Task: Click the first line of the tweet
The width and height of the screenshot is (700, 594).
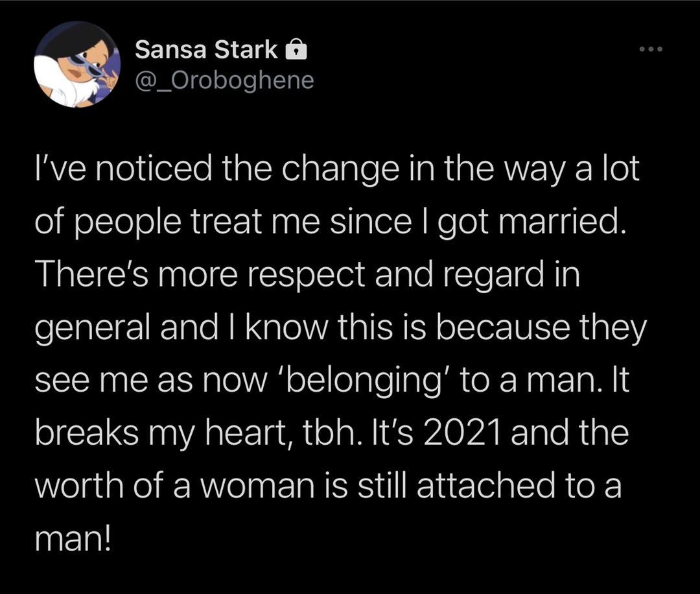Action: pos(337,167)
